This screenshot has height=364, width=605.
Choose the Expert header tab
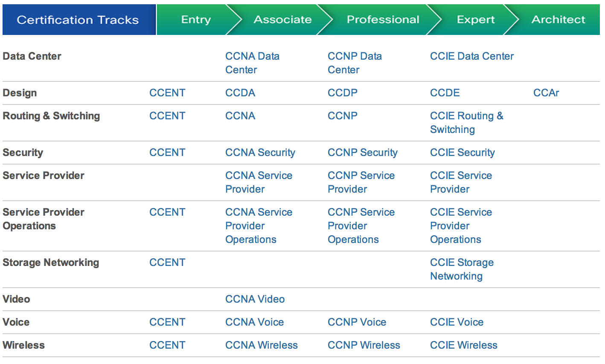tap(475, 20)
